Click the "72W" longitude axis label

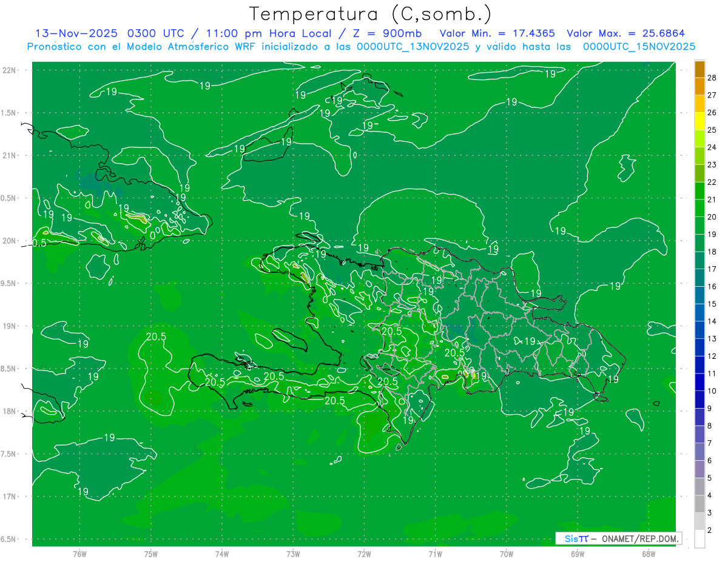point(364,554)
